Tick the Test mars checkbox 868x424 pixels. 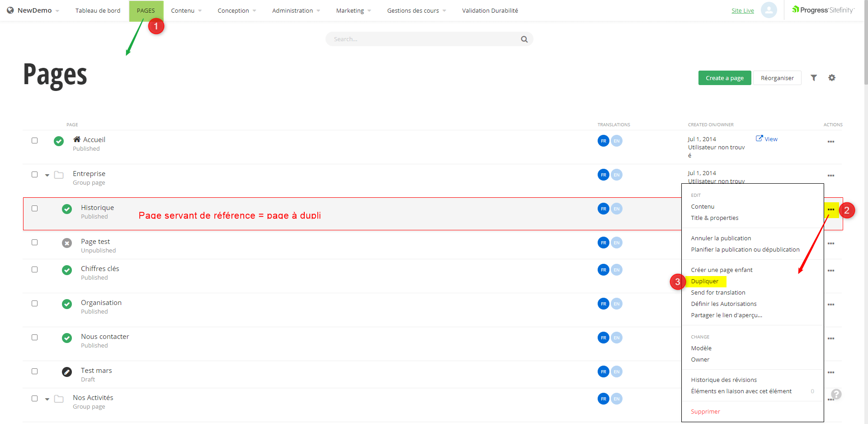point(34,371)
